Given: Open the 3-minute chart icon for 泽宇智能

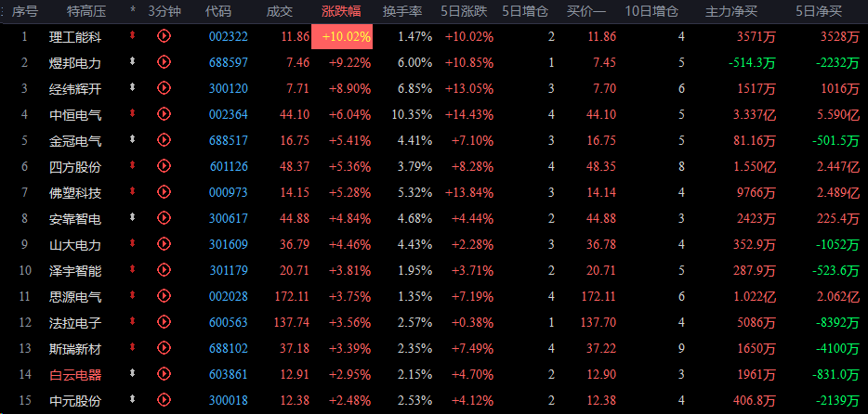Looking at the screenshot, I should tap(164, 270).
